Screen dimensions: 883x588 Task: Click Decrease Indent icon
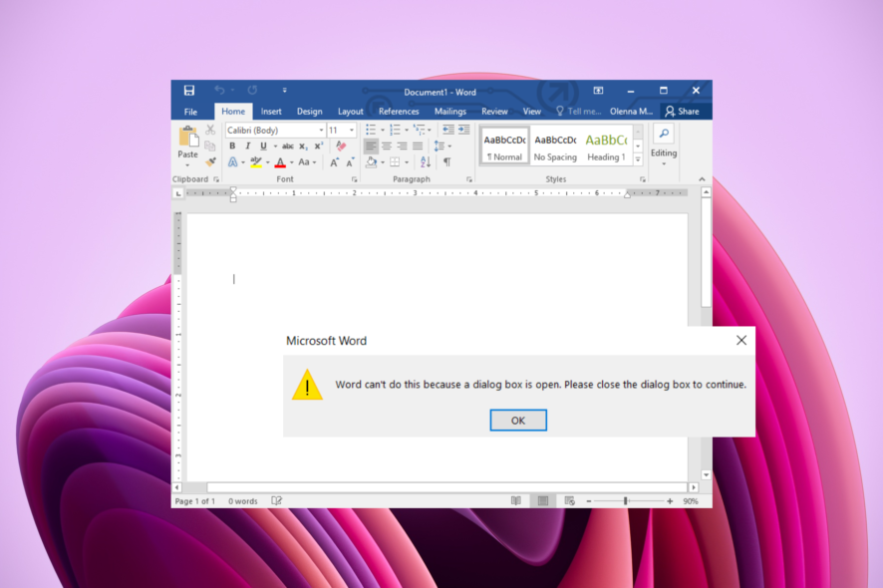point(448,131)
